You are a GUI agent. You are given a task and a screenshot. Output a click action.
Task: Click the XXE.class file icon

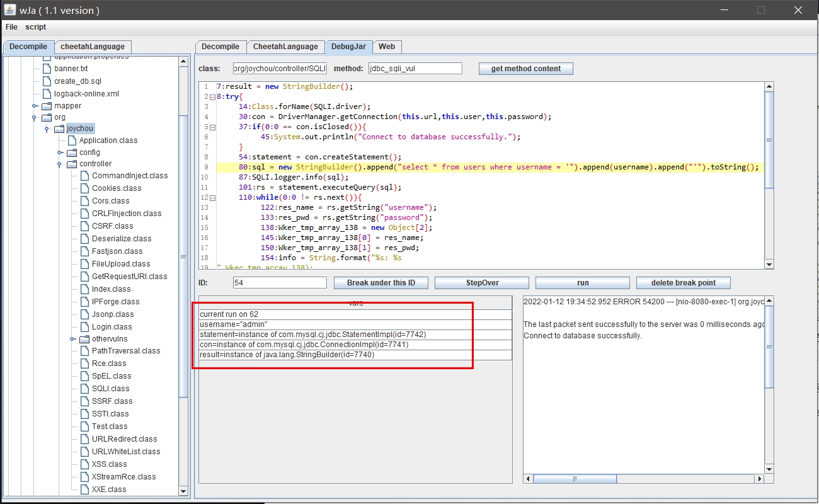coord(84,490)
